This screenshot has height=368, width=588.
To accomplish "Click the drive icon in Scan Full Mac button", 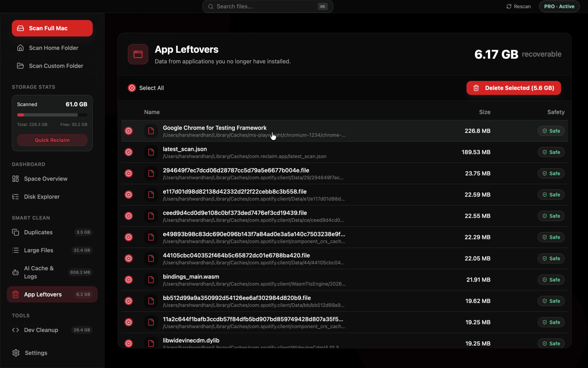I will point(21,28).
